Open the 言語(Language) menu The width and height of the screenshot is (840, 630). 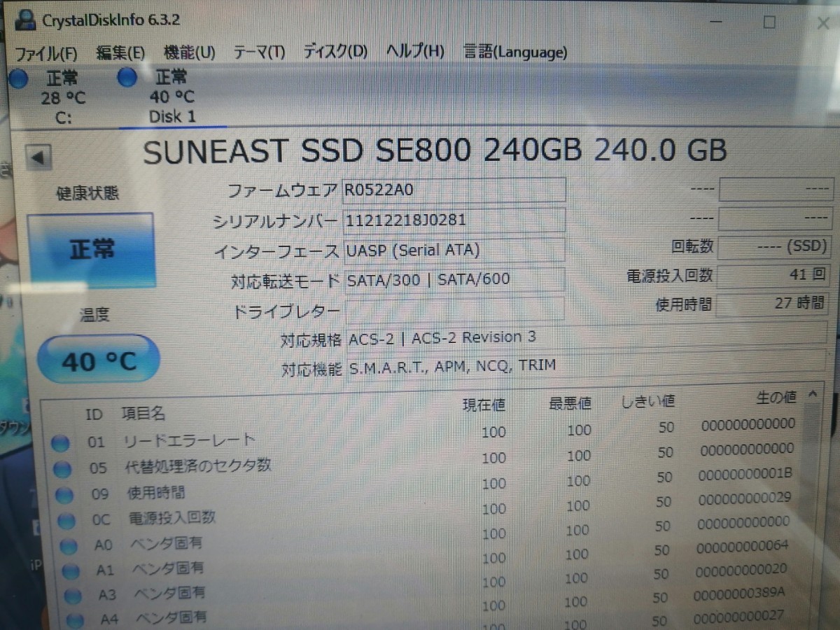click(x=515, y=52)
